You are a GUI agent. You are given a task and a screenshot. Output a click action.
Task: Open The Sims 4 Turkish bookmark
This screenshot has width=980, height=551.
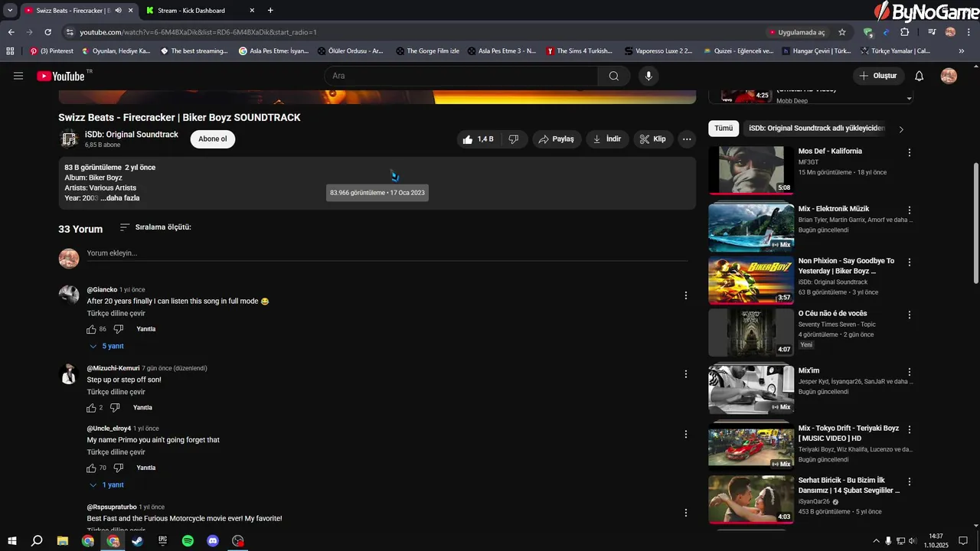(580, 51)
